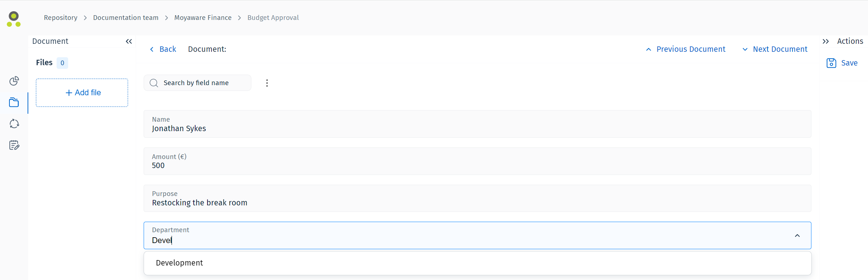The image size is (868, 280).
Task: Select the folder repository sidebar icon
Action: [x=14, y=103]
